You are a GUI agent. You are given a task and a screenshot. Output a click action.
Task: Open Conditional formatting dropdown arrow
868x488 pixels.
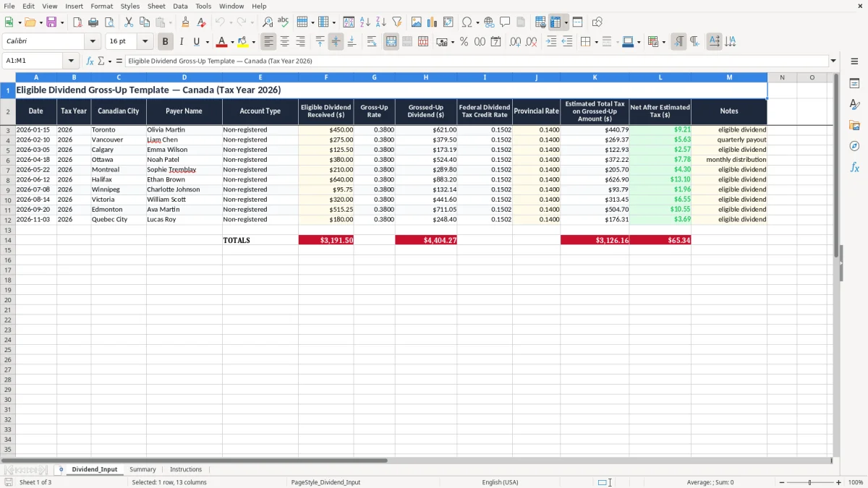[663, 42]
